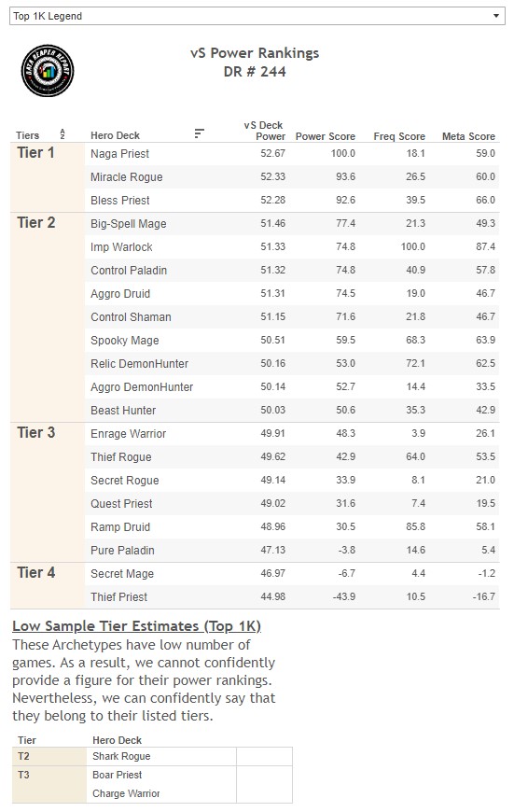Select the Thief Priest row
The width and height of the screenshot is (514, 812).
point(292,596)
